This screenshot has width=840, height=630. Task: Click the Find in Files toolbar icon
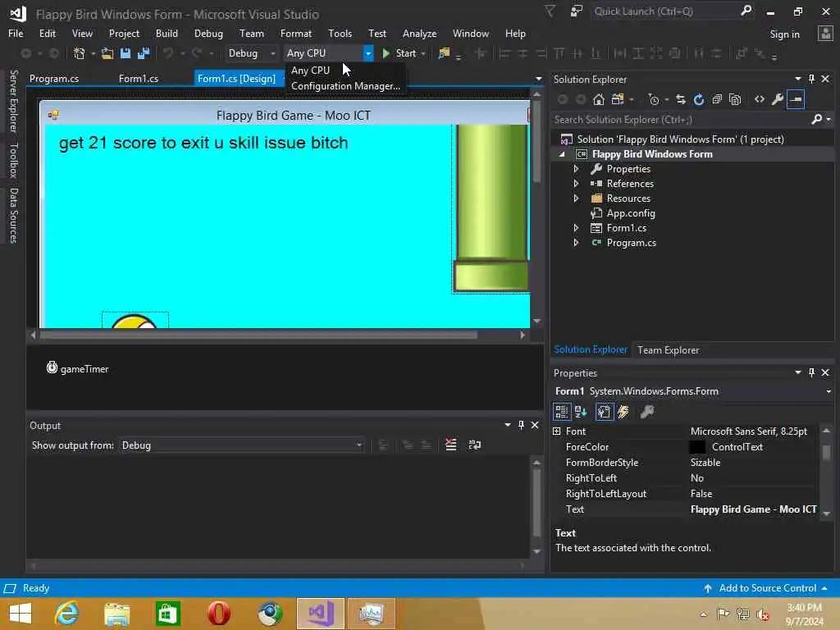(x=444, y=53)
